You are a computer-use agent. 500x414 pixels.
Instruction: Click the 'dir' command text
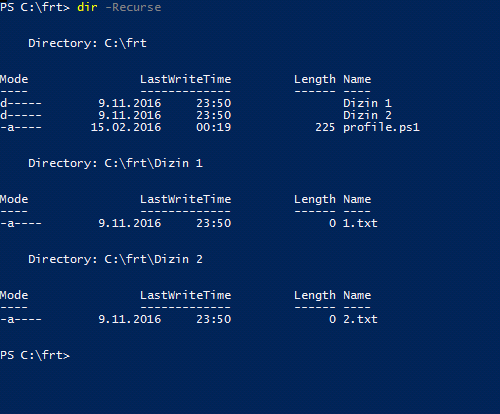point(87,7)
